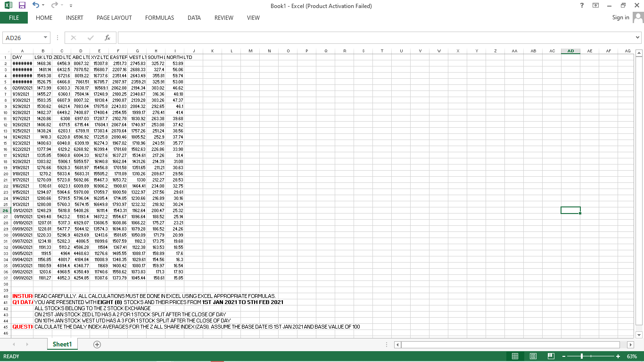Open Excel Help with the question mark icon
This screenshot has width=644, height=362.
[x=581, y=5]
